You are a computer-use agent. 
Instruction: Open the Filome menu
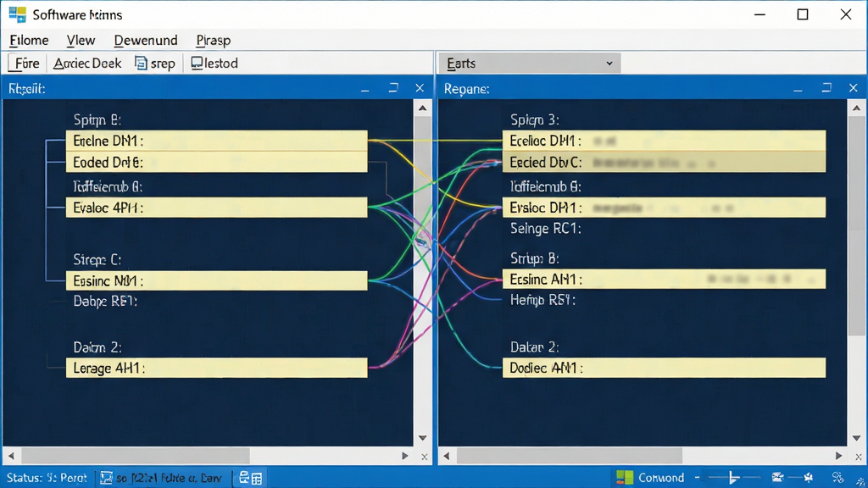(30, 41)
